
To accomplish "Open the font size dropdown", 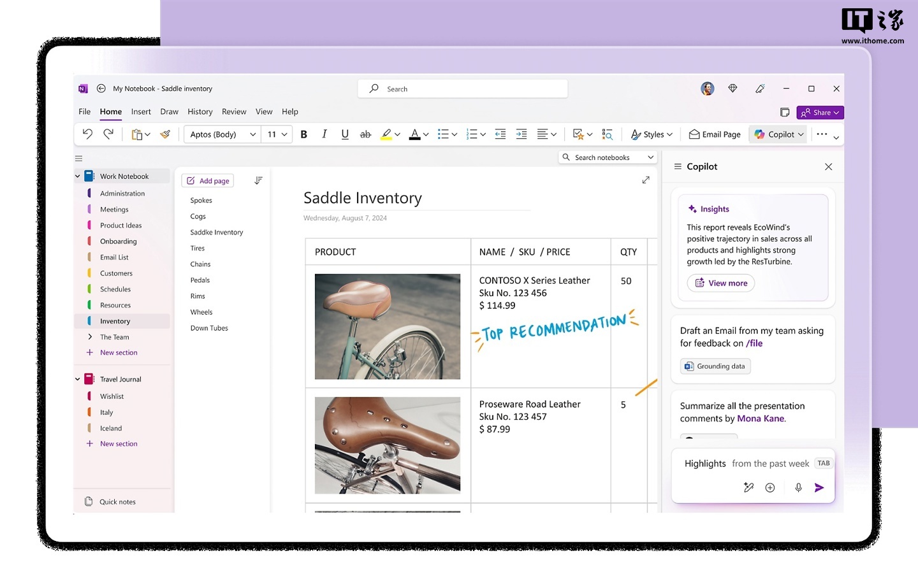I will [276, 134].
